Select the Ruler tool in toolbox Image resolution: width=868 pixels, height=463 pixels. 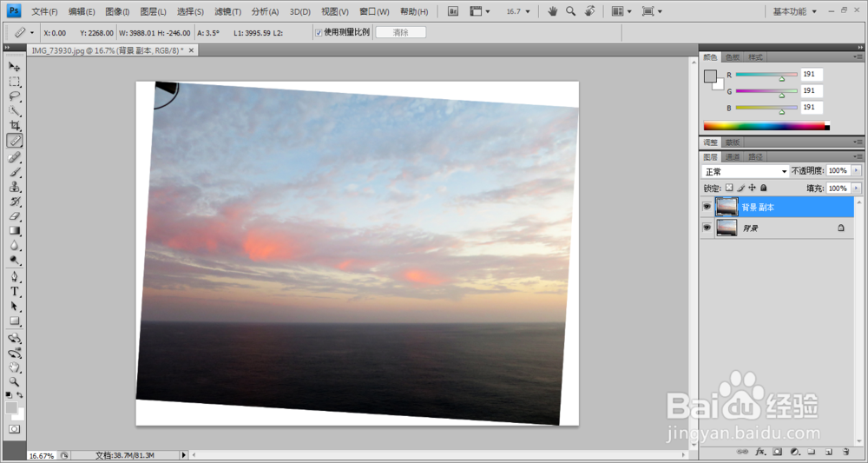tap(15, 141)
